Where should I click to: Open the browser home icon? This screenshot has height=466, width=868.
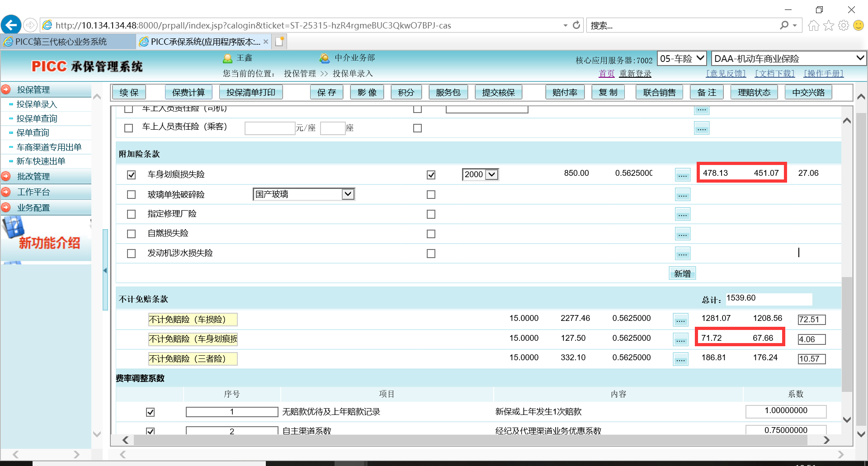[813, 25]
